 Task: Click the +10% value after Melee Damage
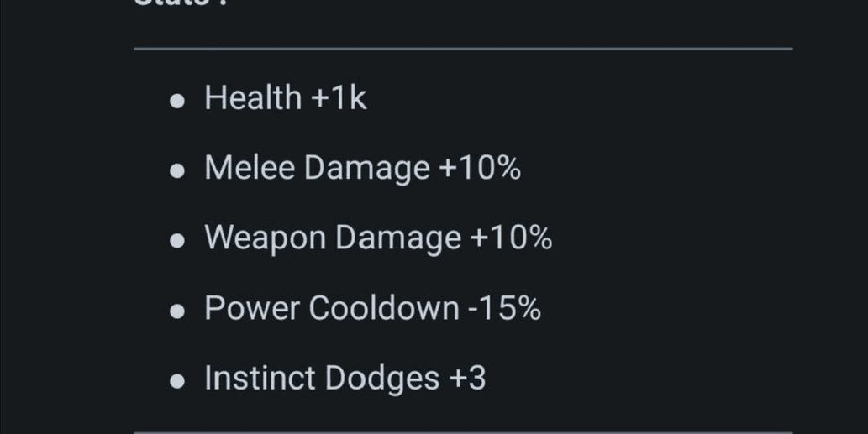point(480,168)
